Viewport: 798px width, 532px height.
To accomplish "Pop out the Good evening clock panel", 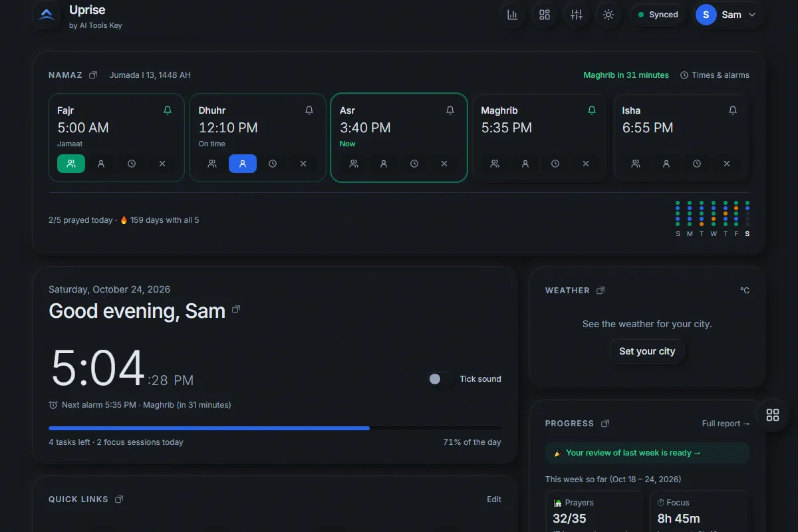I will 235,309.
